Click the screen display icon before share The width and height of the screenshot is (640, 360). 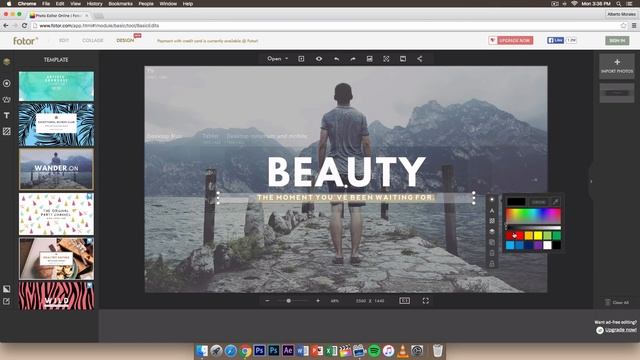pos(403,59)
